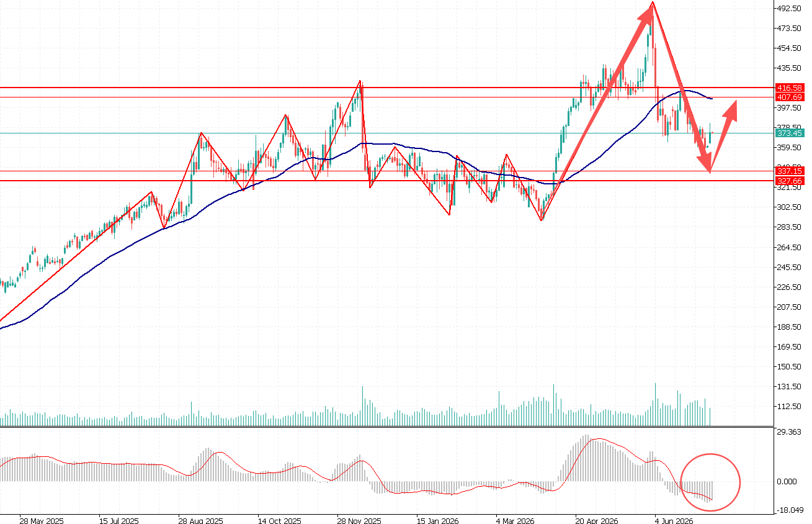Click the blue moving average line end
This screenshot has width=812, height=524.
711,99
